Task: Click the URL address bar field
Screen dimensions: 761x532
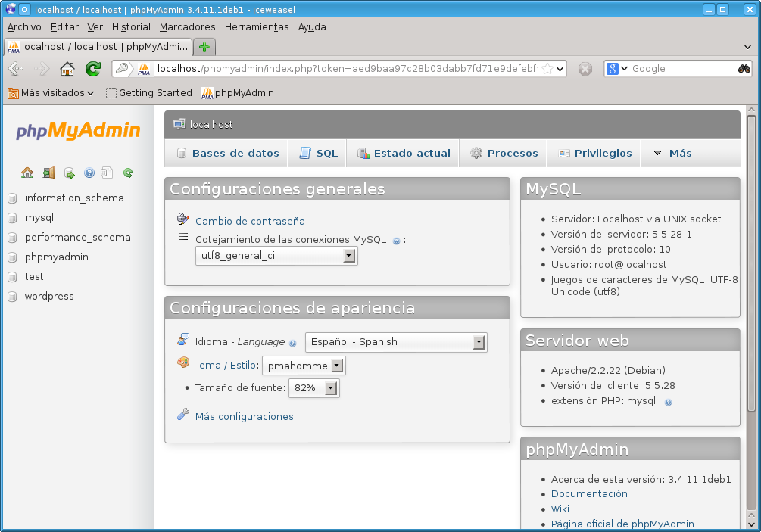Action: click(x=348, y=68)
